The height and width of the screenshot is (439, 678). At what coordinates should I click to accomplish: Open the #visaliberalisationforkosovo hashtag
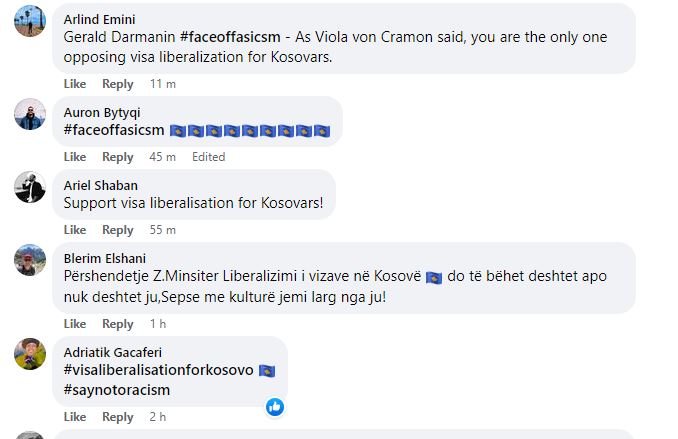(x=159, y=370)
